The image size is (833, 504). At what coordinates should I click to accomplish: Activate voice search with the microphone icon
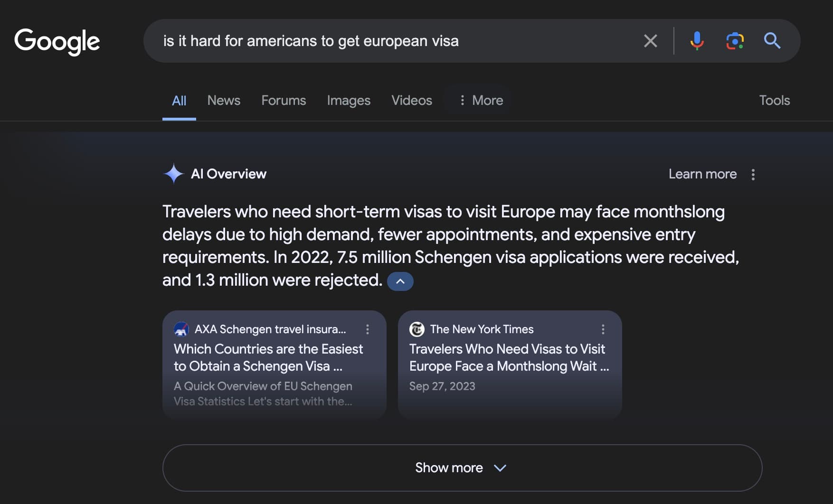pyautogui.click(x=697, y=41)
